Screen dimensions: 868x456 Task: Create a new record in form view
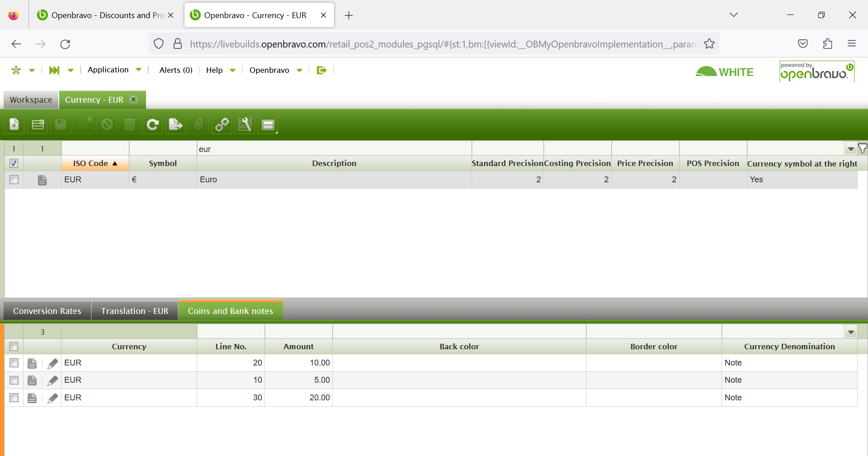coord(14,124)
